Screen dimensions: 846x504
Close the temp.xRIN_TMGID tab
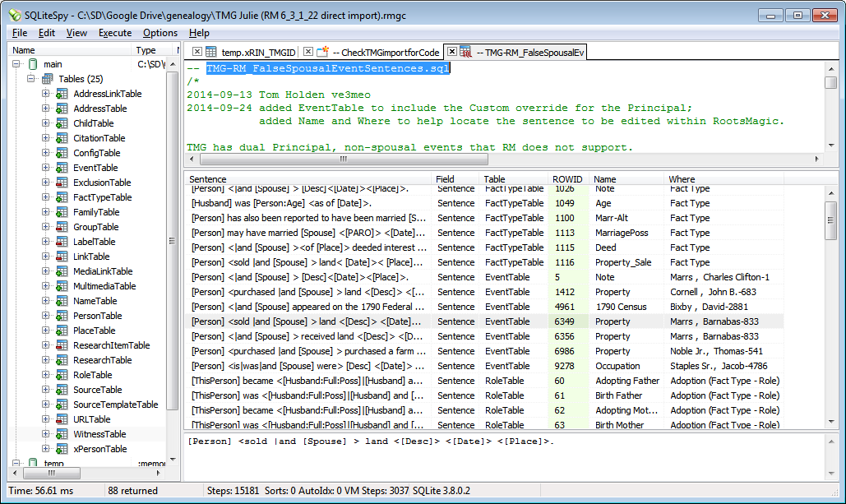pyautogui.click(x=197, y=52)
